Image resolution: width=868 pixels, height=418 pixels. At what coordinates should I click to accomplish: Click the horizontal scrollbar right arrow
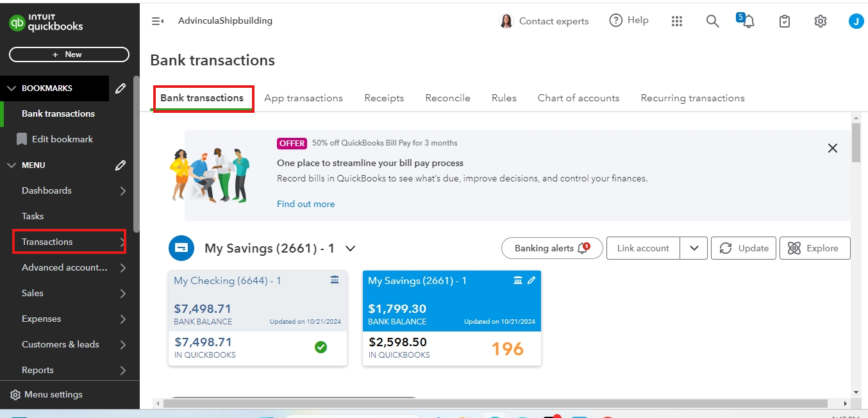pyautogui.click(x=846, y=403)
